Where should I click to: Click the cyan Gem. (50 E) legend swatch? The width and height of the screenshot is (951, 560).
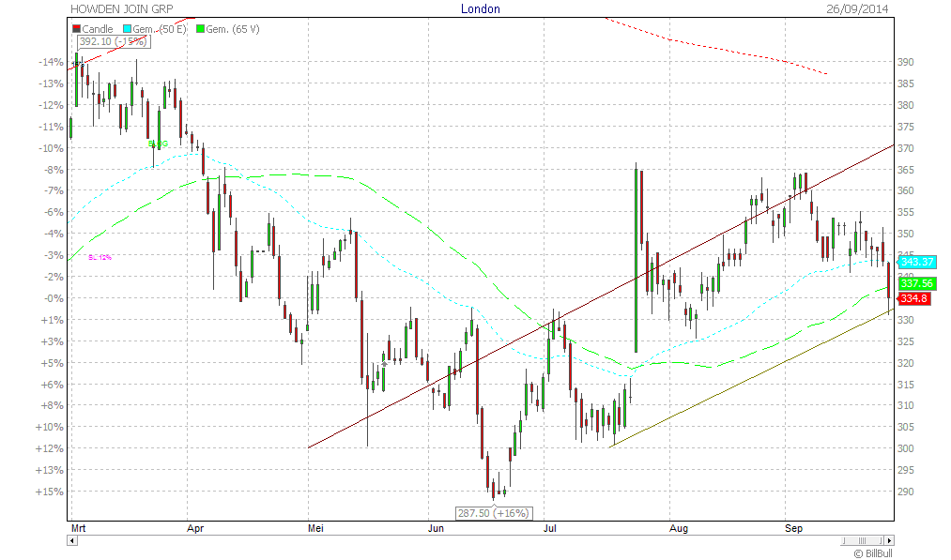tap(125, 29)
